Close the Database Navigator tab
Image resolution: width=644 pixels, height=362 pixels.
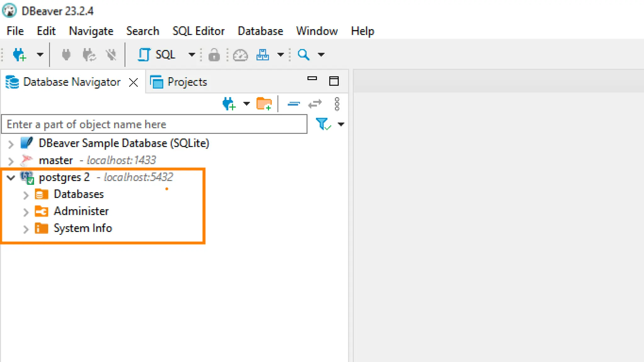pos(134,82)
